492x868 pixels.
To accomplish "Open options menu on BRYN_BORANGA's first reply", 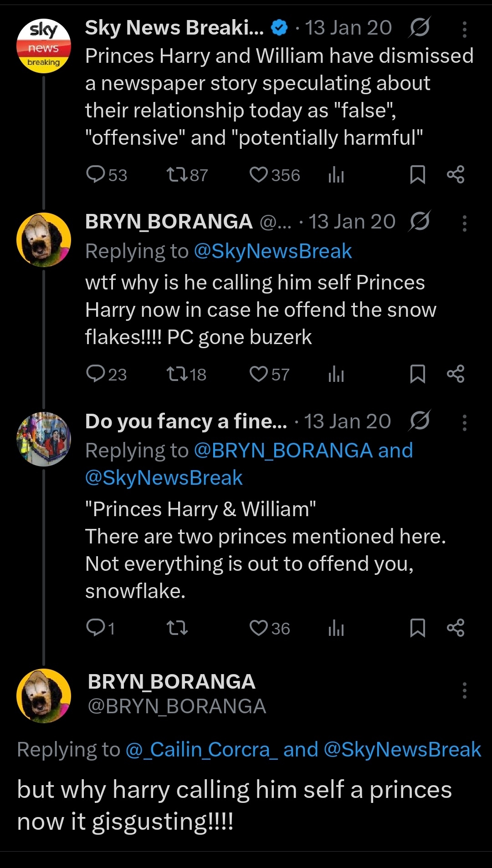I will [x=464, y=223].
